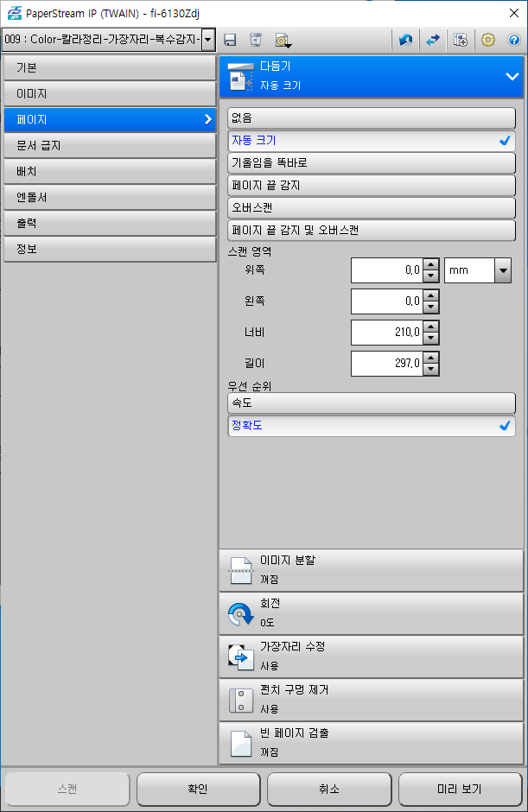Collapse the 다듬기 section chevron

coord(512,77)
